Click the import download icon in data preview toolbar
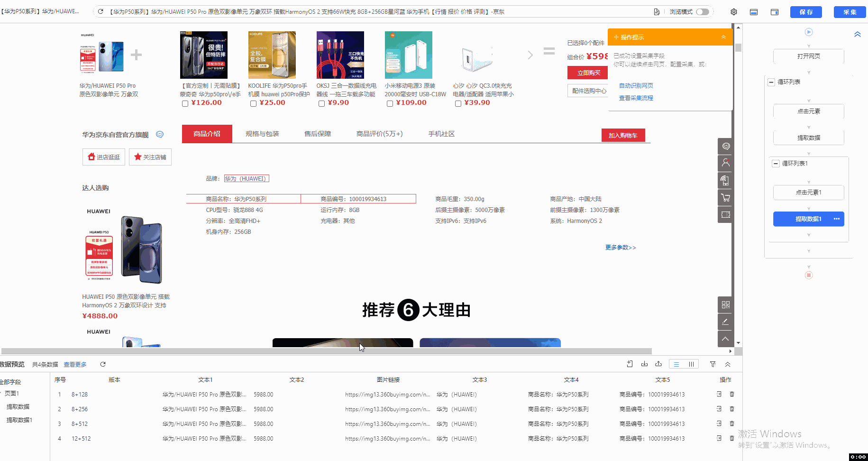The width and height of the screenshot is (868, 461). click(644, 364)
